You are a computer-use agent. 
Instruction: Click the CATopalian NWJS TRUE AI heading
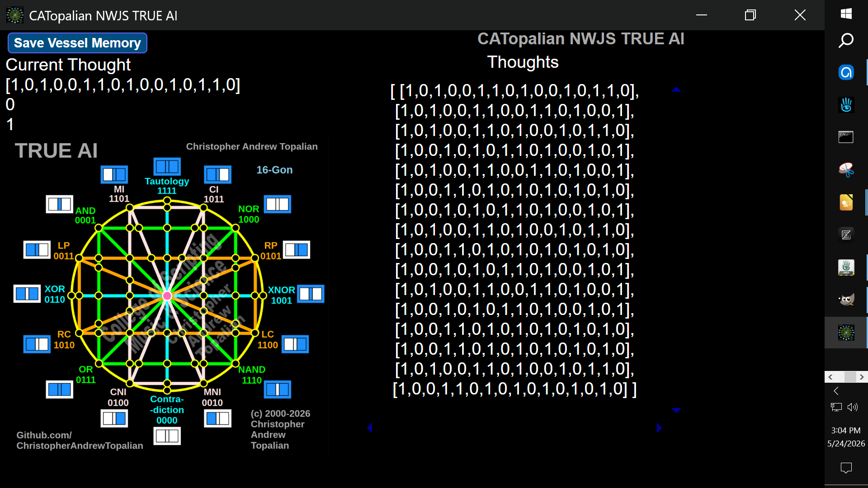pyautogui.click(x=580, y=39)
